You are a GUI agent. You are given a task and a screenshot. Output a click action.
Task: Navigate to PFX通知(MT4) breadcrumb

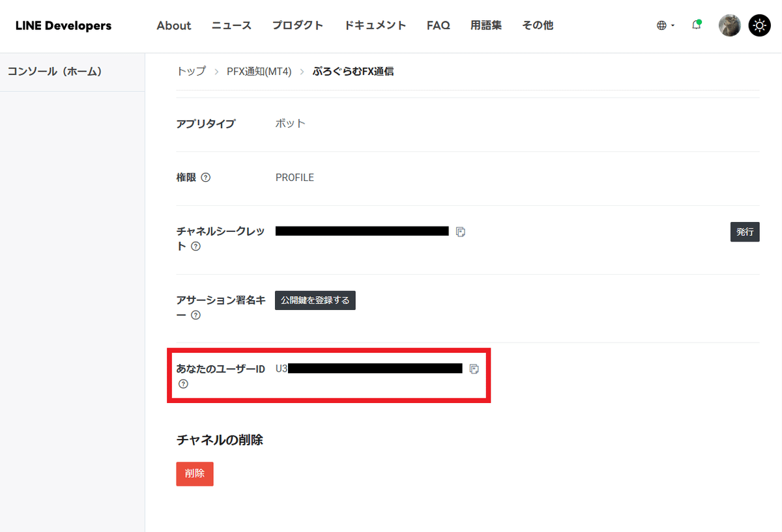(x=259, y=72)
